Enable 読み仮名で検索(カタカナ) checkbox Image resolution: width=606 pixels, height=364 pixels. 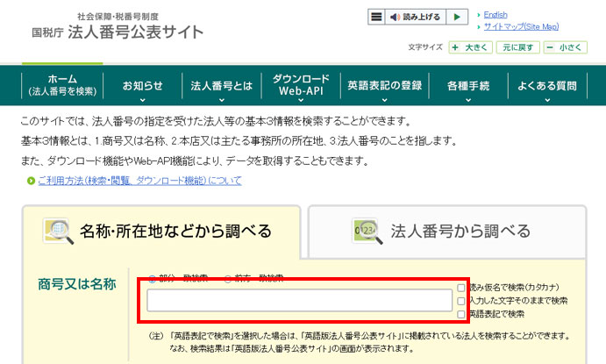[x=461, y=288]
